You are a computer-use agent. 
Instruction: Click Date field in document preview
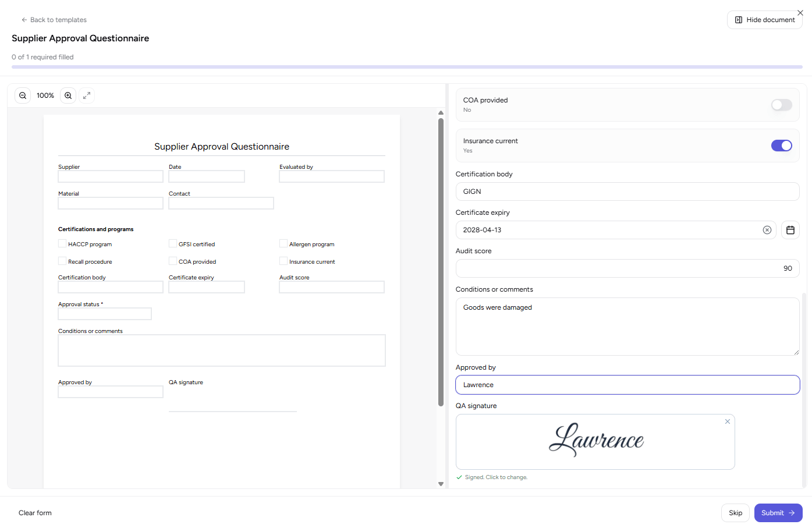207,176
